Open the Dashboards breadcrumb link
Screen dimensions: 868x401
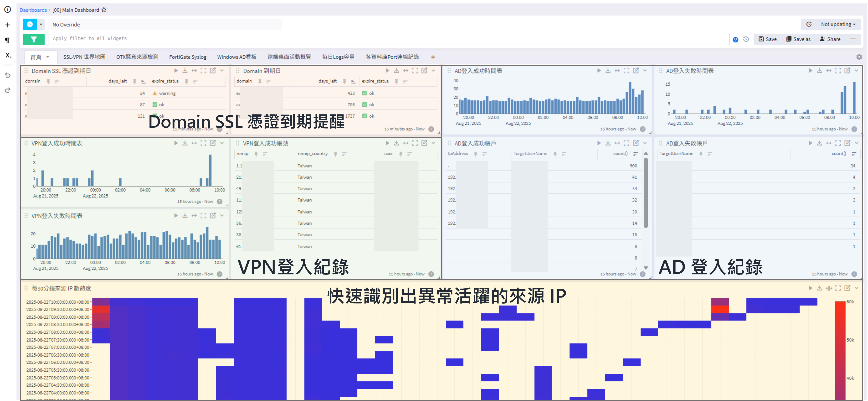[33, 10]
